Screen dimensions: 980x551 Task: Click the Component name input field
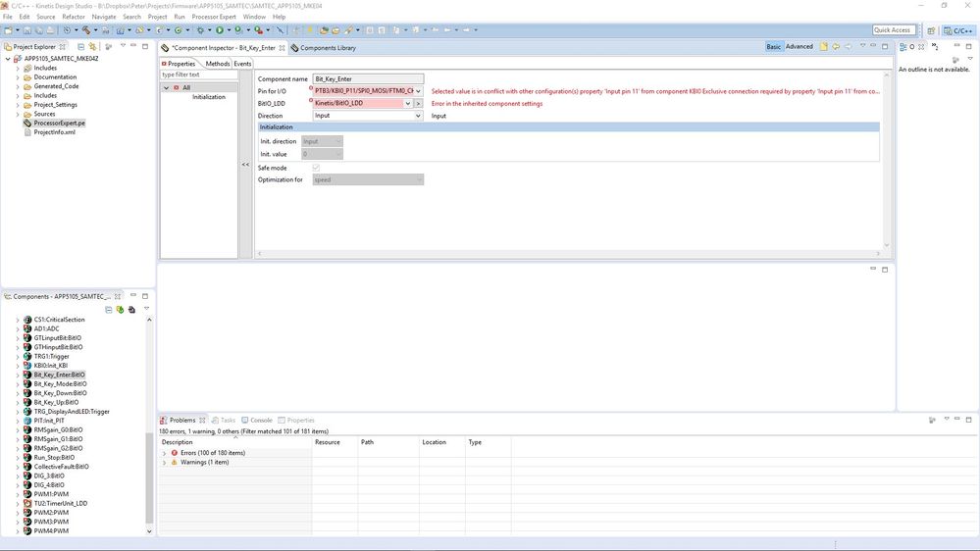pyautogui.click(x=368, y=79)
